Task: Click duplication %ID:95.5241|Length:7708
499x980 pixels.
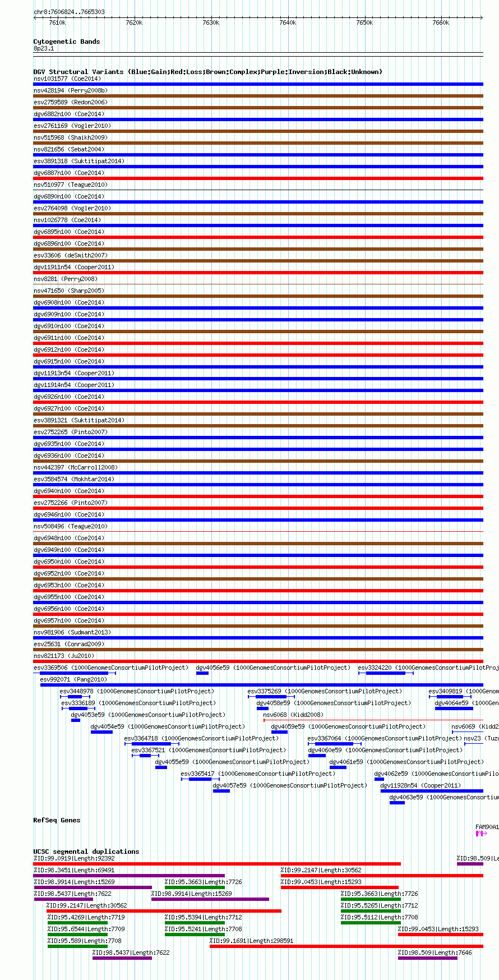Action: click(204, 929)
